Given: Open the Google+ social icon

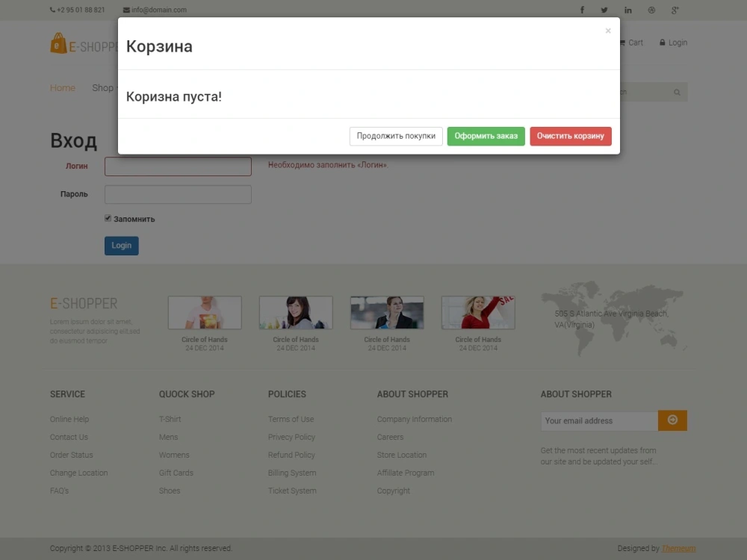Looking at the screenshot, I should tap(675, 10).
